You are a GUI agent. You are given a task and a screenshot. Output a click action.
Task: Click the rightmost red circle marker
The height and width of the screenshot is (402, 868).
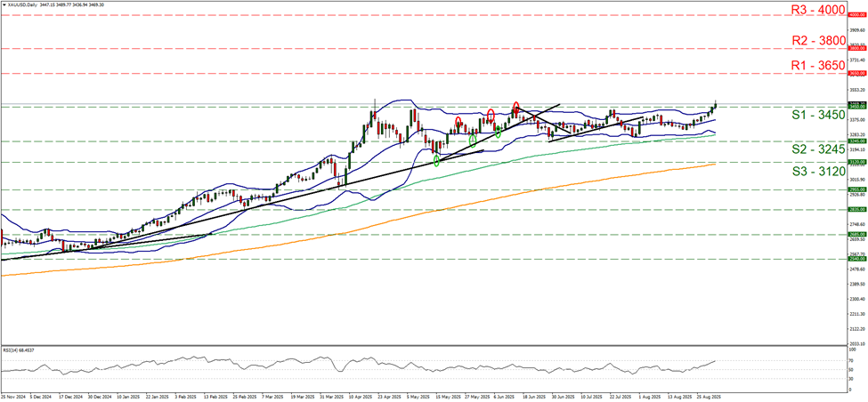516,109
